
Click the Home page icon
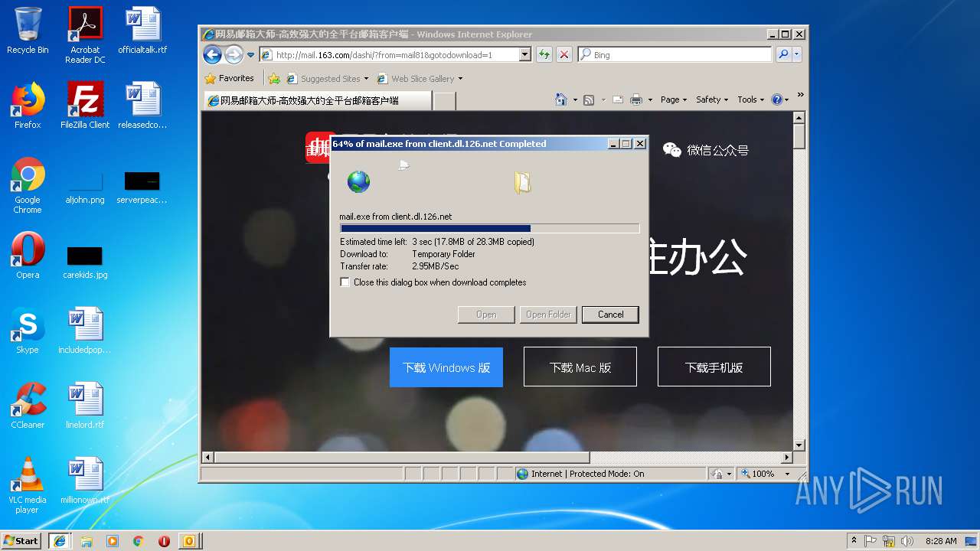click(561, 99)
